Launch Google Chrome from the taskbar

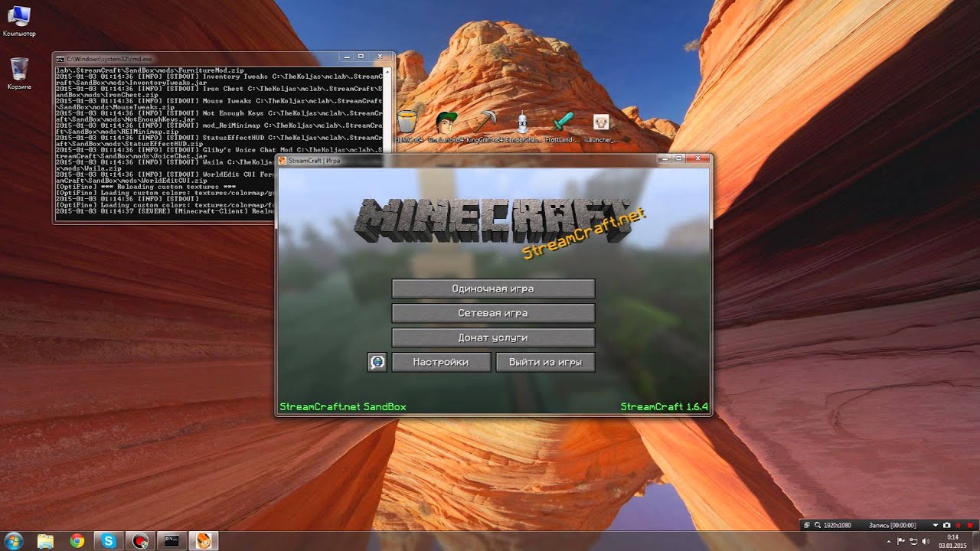click(77, 540)
